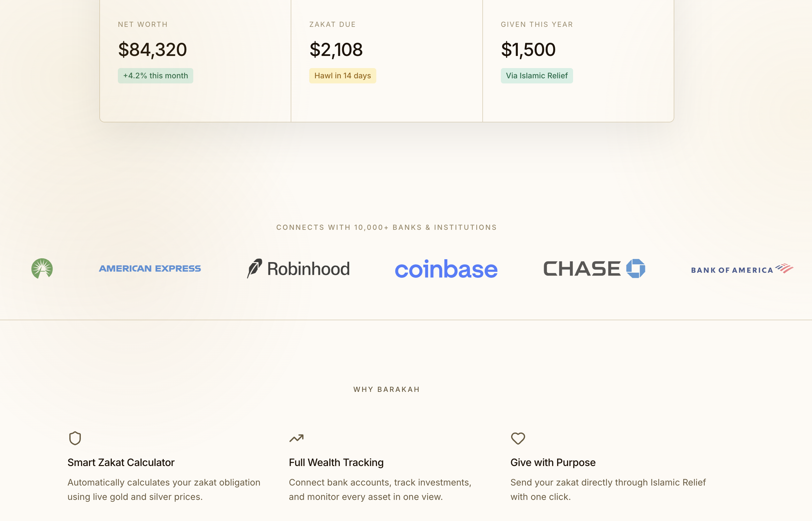This screenshot has height=521, width=812.
Task: Click the shield icon above Smart Zakat Calculator
Action: [75, 438]
